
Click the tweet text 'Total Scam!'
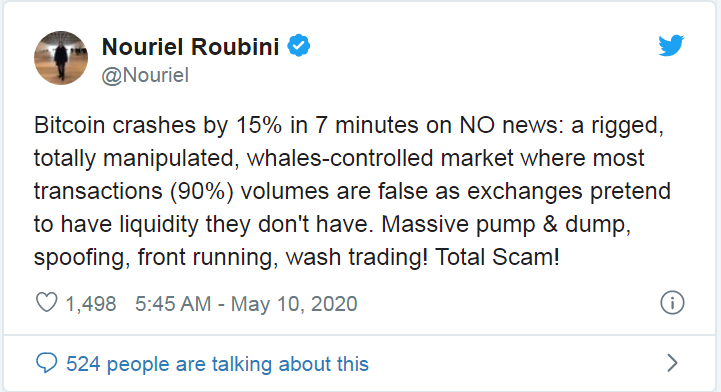coord(497,257)
